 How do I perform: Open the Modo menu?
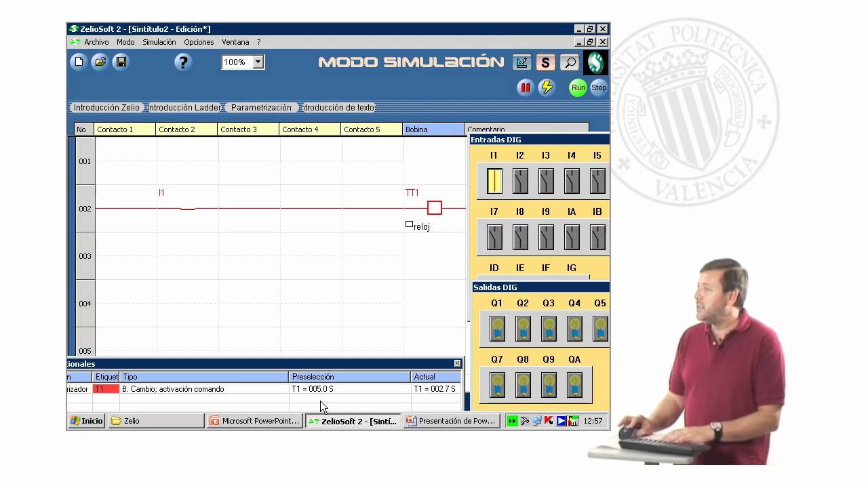(125, 42)
